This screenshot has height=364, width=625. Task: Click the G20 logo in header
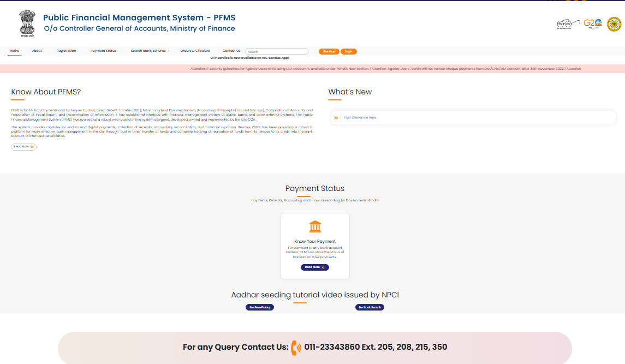[592, 23]
